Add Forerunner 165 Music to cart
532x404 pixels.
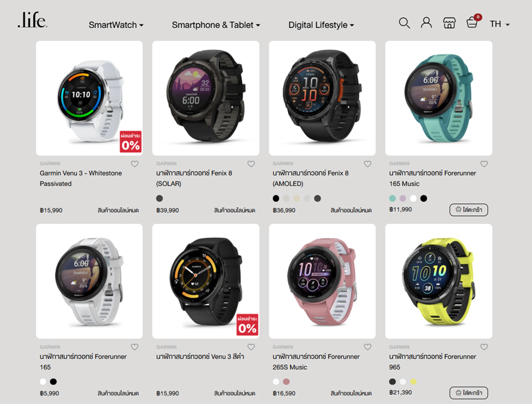click(469, 210)
